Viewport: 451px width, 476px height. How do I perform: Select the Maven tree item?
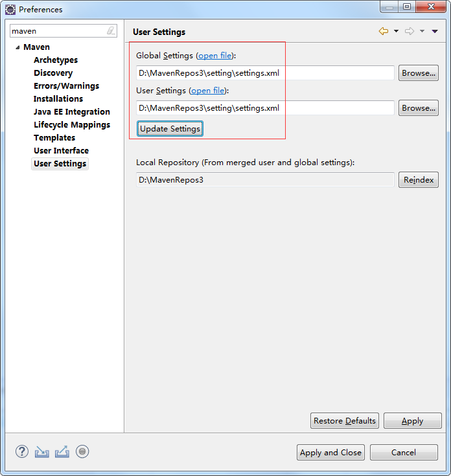(x=36, y=47)
